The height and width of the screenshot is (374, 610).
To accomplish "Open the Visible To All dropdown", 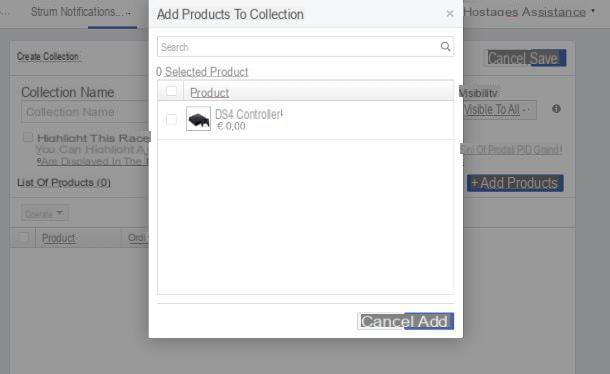I will tap(500, 110).
